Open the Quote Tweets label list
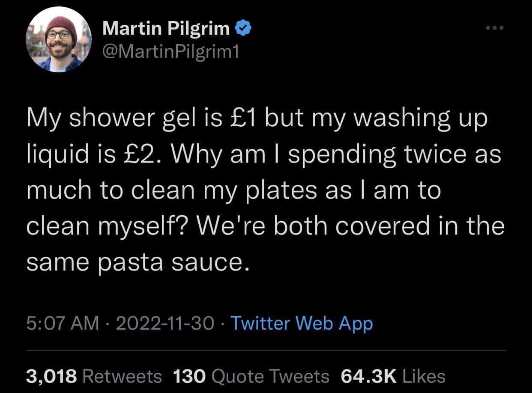 (270, 376)
